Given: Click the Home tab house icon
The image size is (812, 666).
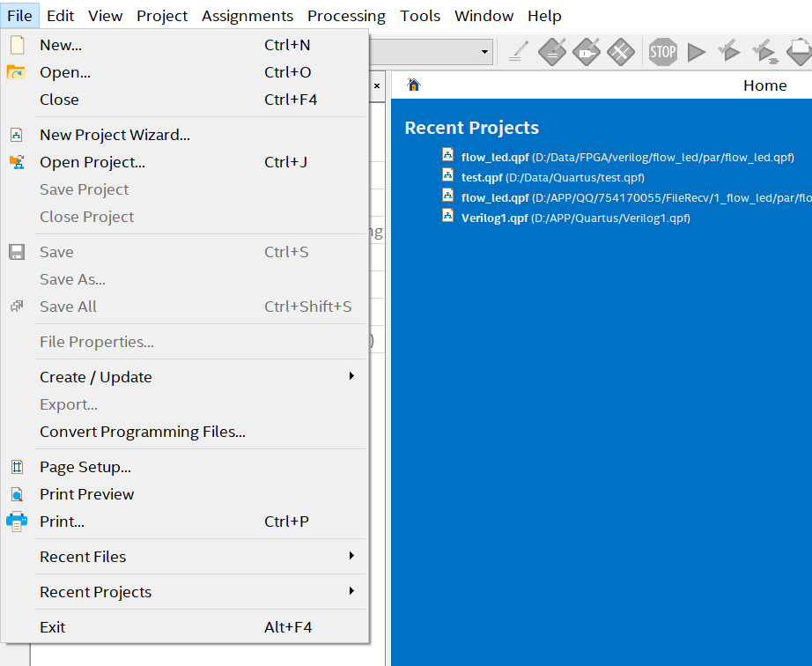Looking at the screenshot, I should click(x=414, y=85).
